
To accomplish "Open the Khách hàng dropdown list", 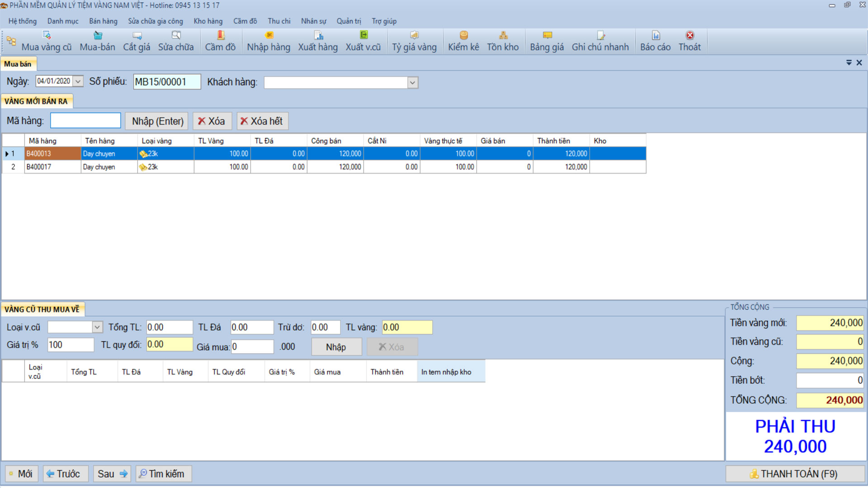I will 412,83.
